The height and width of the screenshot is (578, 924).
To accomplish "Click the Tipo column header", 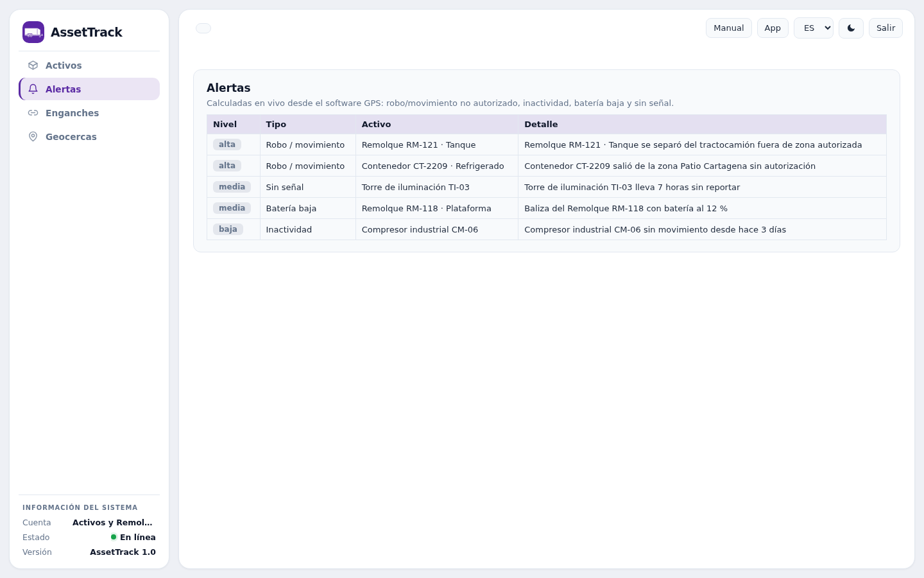I will 308,125.
